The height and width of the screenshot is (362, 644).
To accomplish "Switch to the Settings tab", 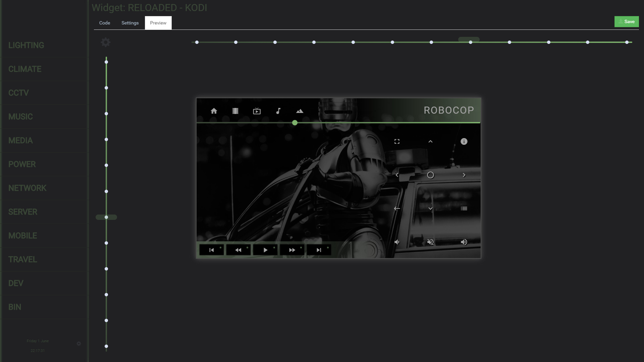I will 130,23.
